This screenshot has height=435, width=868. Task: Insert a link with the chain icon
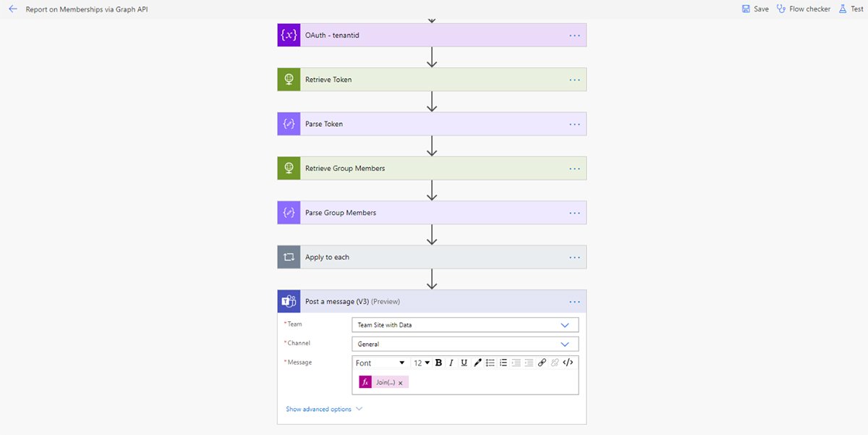pos(542,363)
